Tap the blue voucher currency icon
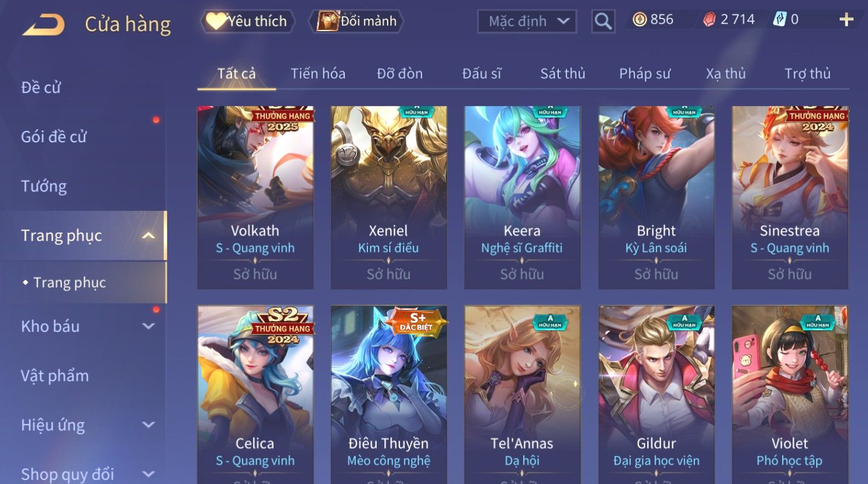The width and height of the screenshot is (868, 484). (x=779, y=20)
